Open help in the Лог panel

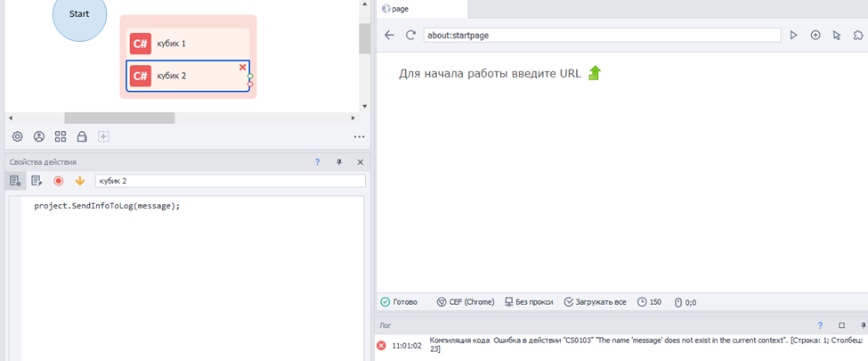point(820,325)
